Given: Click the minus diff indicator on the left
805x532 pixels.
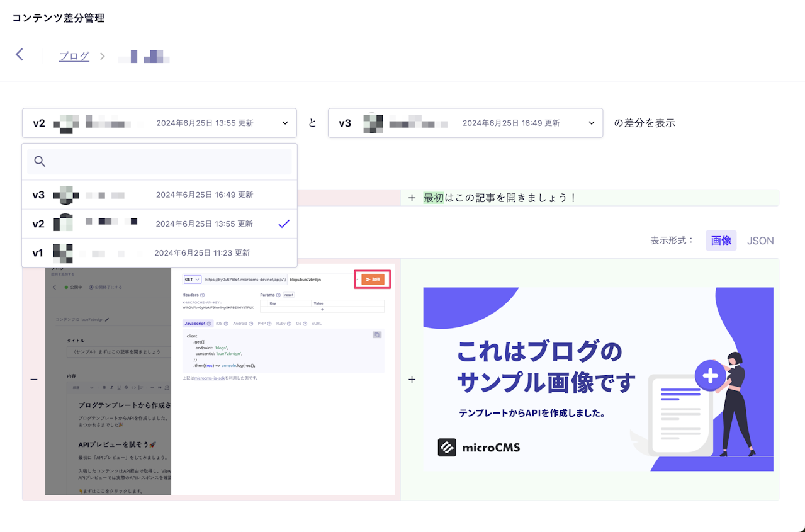Looking at the screenshot, I should (x=34, y=379).
